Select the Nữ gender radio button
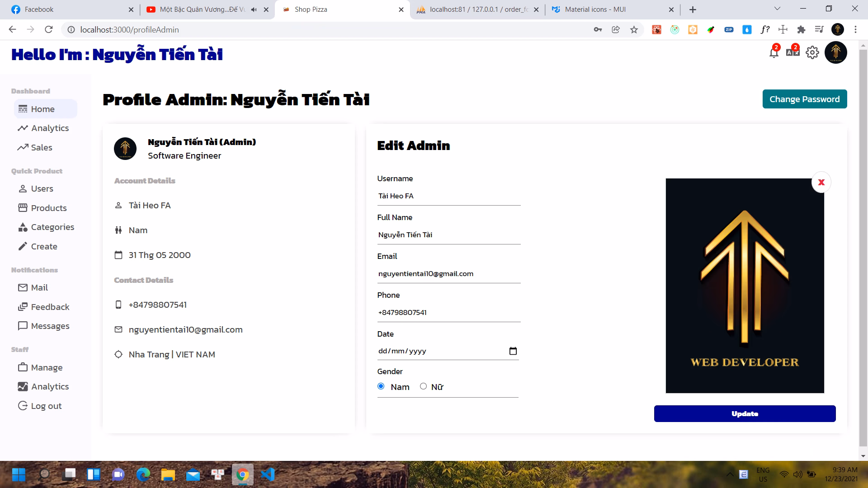The image size is (868, 488). click(x=423, y=386)
